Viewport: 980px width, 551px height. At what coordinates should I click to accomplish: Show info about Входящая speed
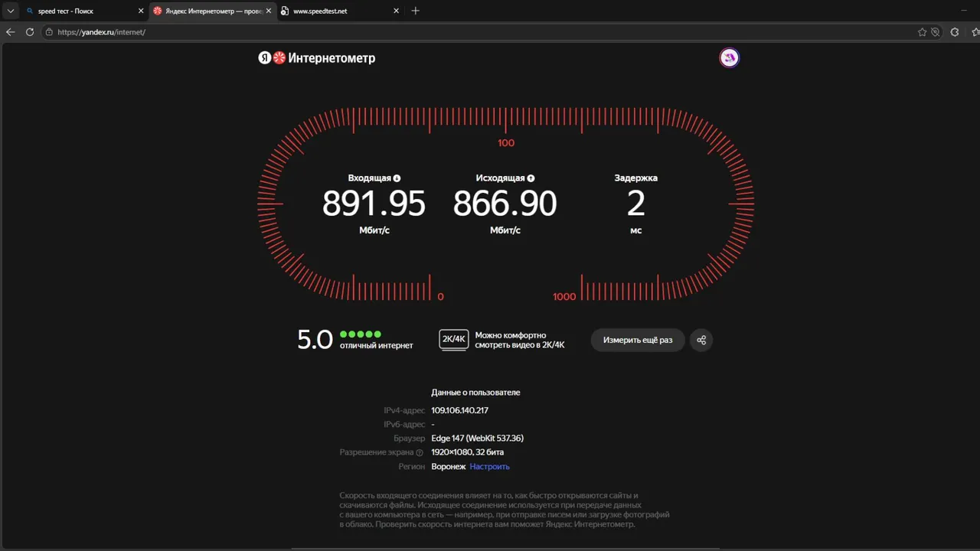click(397, 178)
